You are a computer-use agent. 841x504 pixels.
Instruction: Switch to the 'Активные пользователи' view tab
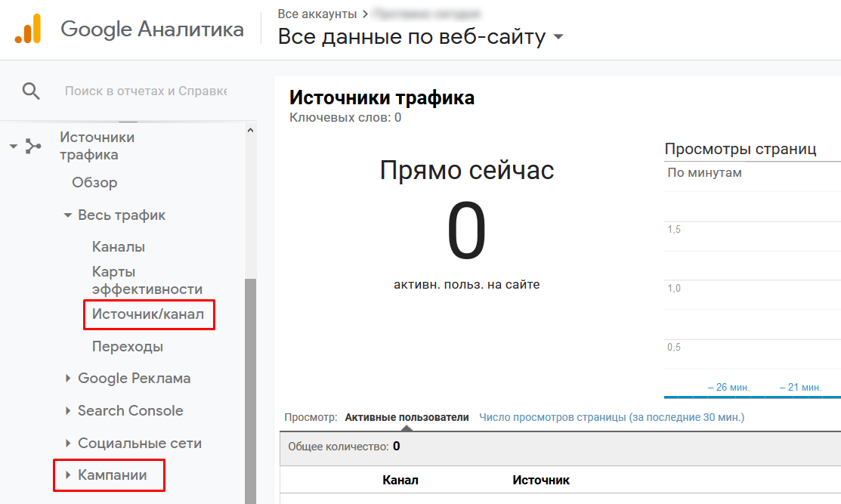[407, 417]
